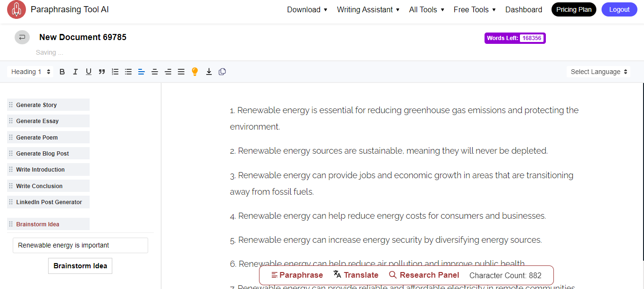
Task: Click the Renewable energy is important input field
Action: click(80, 245)
